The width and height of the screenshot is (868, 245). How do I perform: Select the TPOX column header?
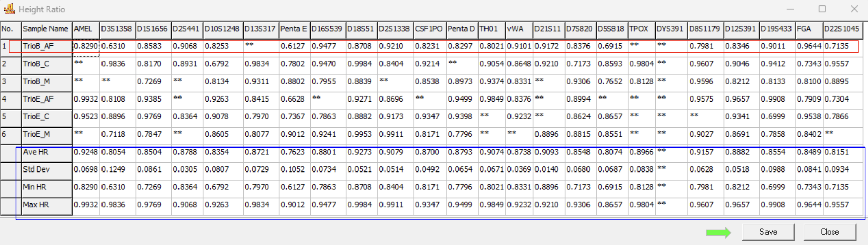(641, 29)
